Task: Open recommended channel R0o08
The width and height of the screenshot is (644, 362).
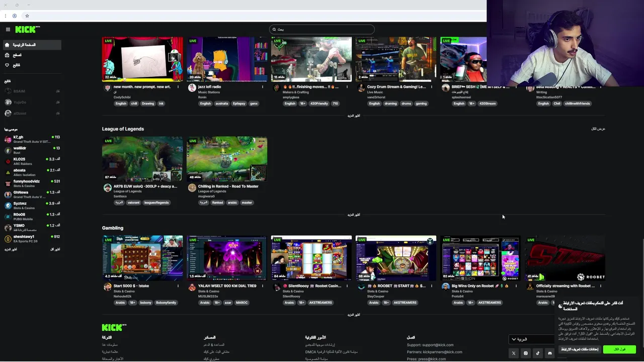Action: point(32,216)
